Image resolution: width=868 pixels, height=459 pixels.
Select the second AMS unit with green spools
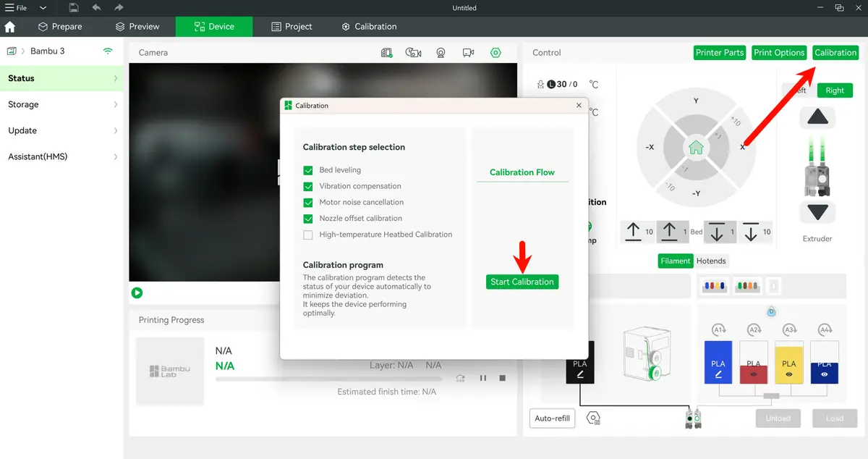click(x=746, y=287)
